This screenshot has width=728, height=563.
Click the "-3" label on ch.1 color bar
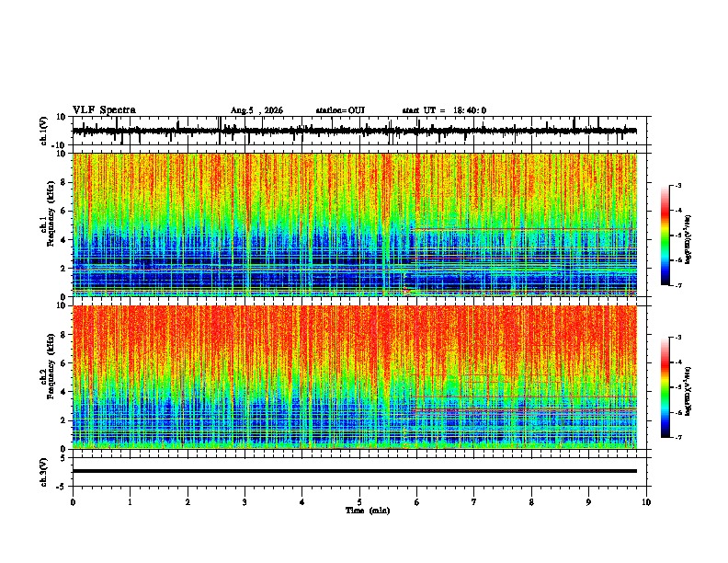677,185
